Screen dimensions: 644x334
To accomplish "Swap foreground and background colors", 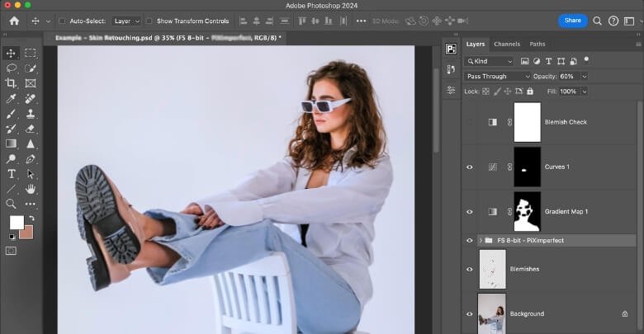I will tap(31, 219).
